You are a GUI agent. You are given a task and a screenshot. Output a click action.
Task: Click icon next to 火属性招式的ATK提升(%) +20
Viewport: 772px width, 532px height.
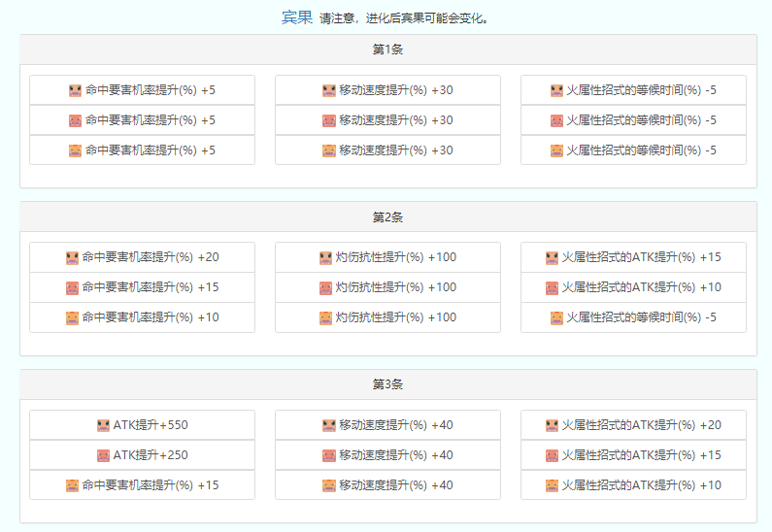(x=553, y=425)
